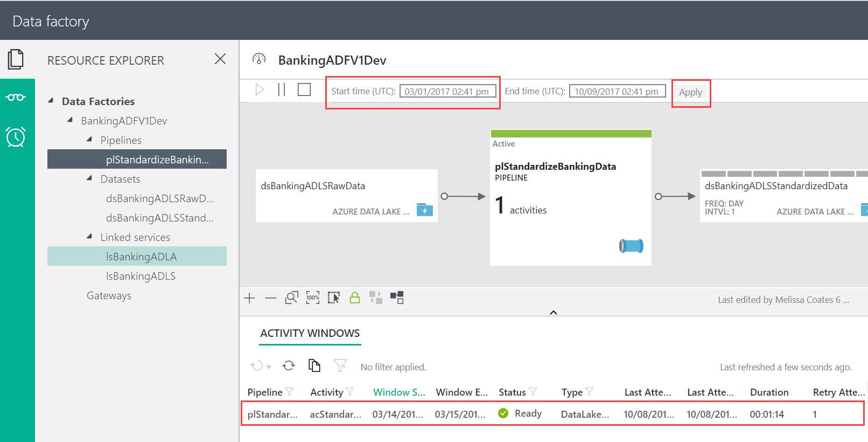The width and height of the screenshot is (868, 442).
Task: Click the 00:01:14 duration cell
Action: [x=767, y=415]
